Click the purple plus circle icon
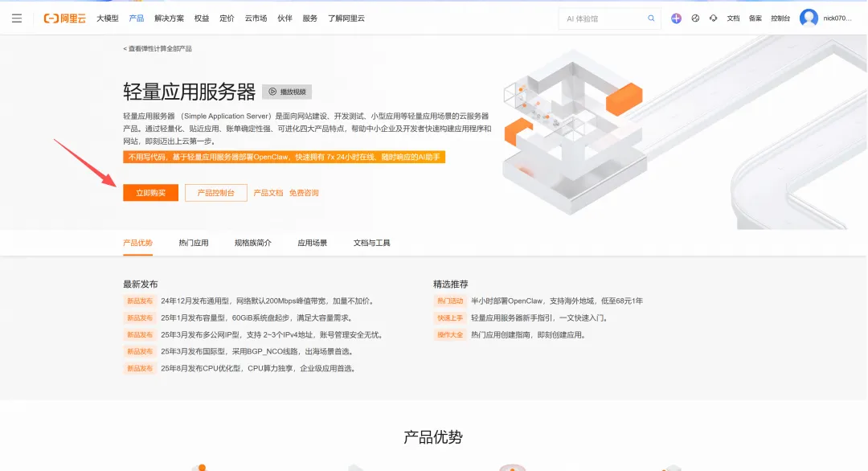 (676, 18)
